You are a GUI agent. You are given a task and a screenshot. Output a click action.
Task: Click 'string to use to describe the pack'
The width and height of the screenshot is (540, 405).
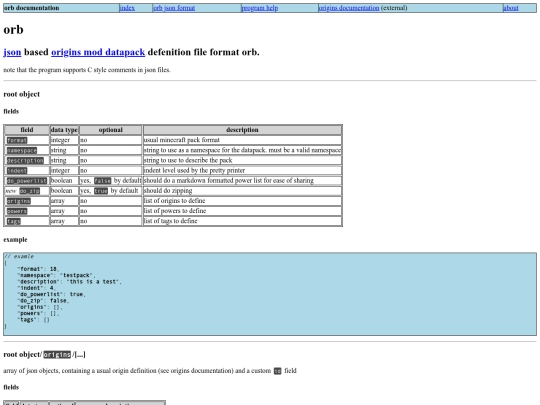point(188,160)
